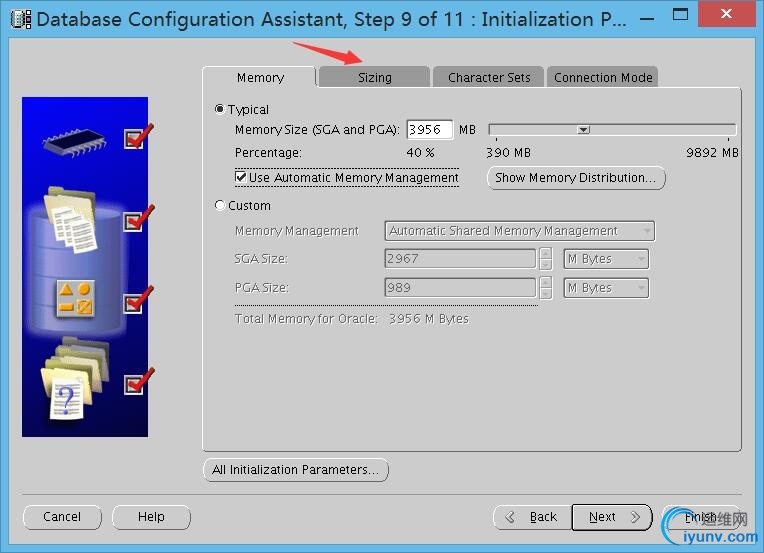Image resolution: width=764 pixels, height=553 pixels.
Task: Select the Typical radio button
Action: pyautogui.click(x=220, y=109)
